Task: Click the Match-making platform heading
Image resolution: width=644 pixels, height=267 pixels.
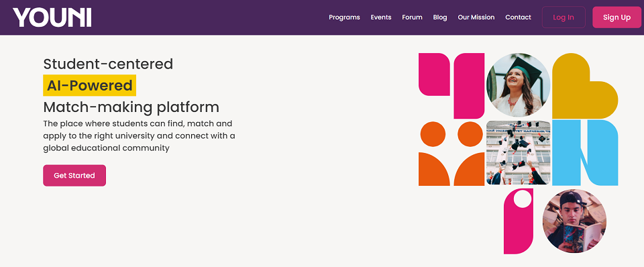Action: pyautogui.click(x=131, y=107)
